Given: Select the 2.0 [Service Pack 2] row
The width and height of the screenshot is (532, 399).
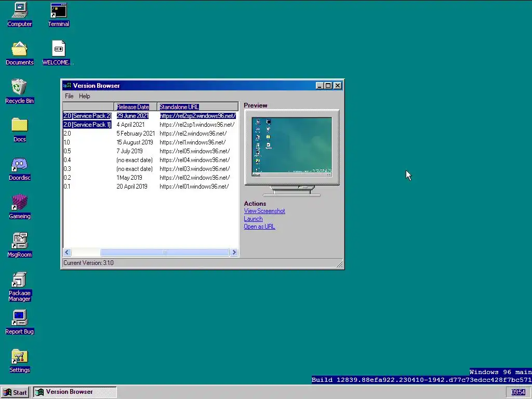Looking at the screenshot, I should (x=150, y=116).
